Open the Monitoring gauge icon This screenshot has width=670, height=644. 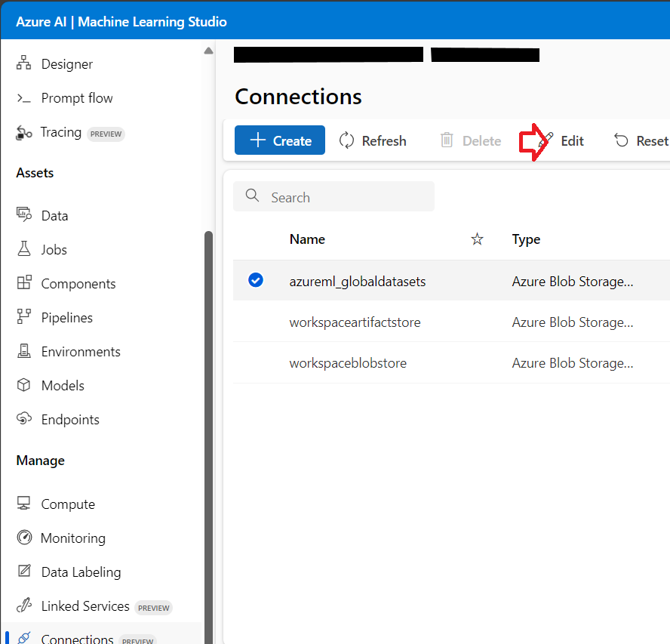[24, 537]
